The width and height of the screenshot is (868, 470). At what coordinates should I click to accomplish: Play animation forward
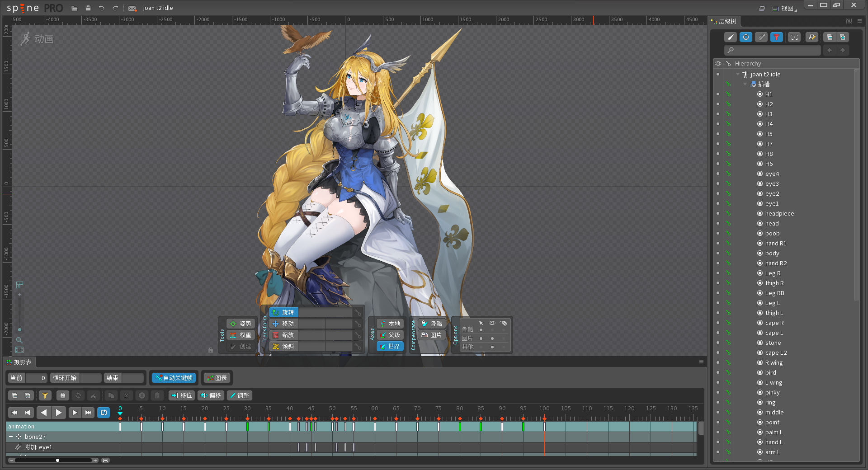59,412
